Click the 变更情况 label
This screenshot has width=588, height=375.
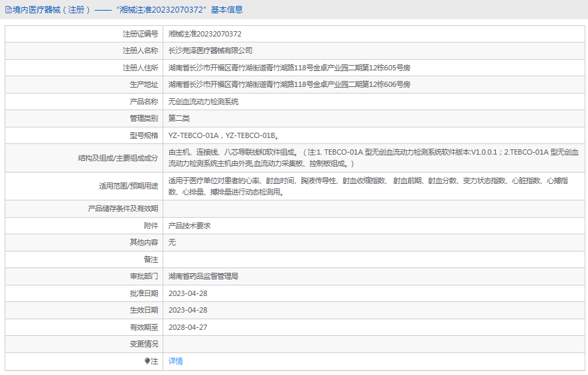pyautogui.click(x=144, y=344)
